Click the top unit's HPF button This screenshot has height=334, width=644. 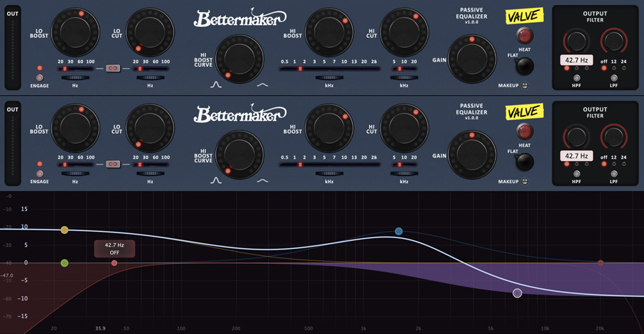click(577, 78)
